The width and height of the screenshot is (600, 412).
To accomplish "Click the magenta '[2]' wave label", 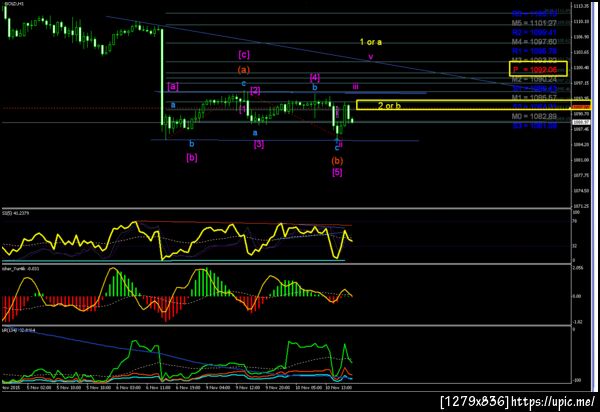I will click(255, 91).
